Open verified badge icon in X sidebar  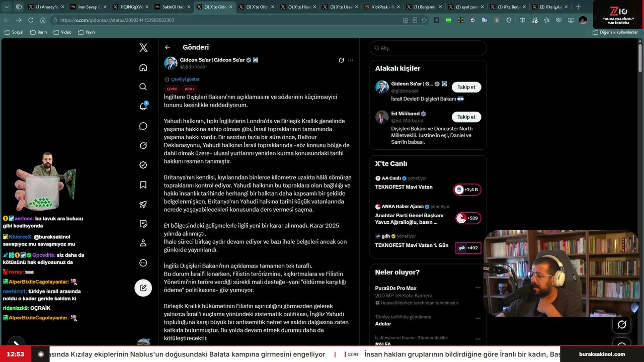[x=143, y=165]
